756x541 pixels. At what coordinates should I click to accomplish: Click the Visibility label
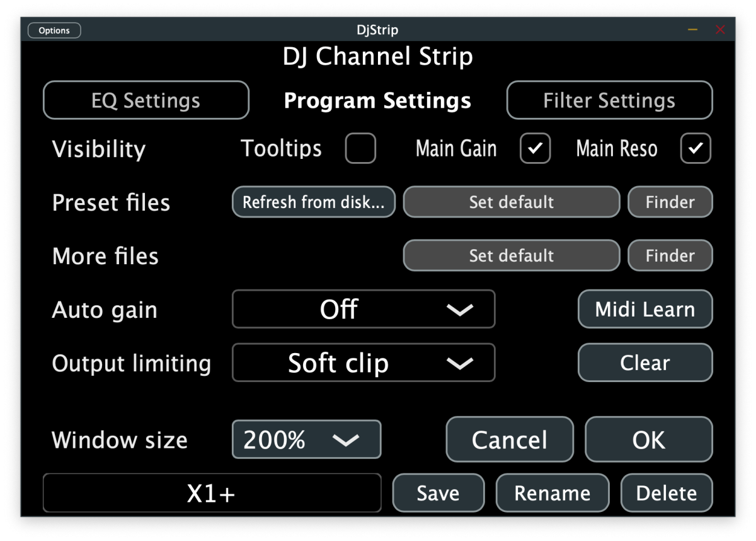click(x=99, y=149)
